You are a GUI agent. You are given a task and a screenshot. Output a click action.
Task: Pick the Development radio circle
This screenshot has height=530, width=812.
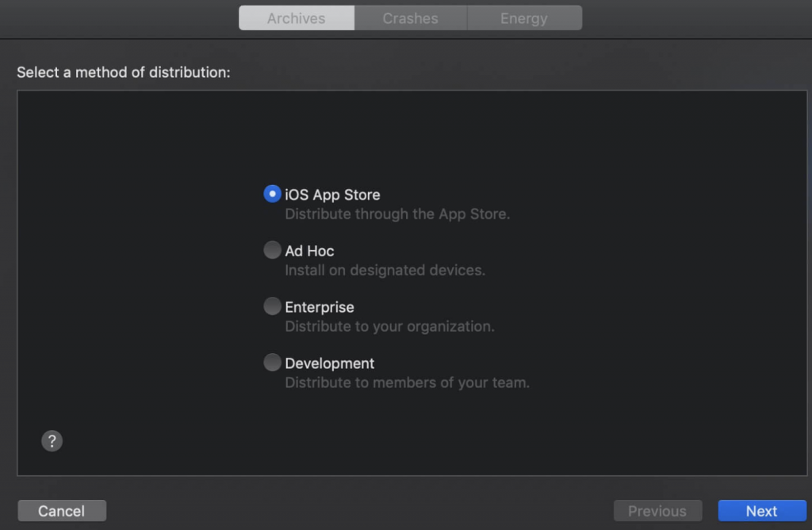click(x=272, y=363)
